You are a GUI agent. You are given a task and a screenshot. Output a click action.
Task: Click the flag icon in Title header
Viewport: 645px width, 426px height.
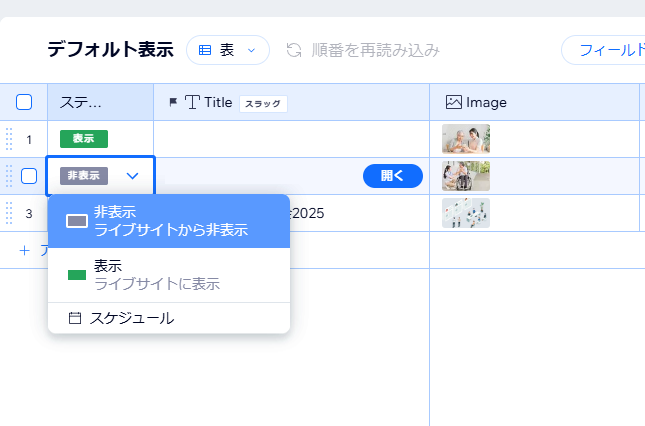173,102
